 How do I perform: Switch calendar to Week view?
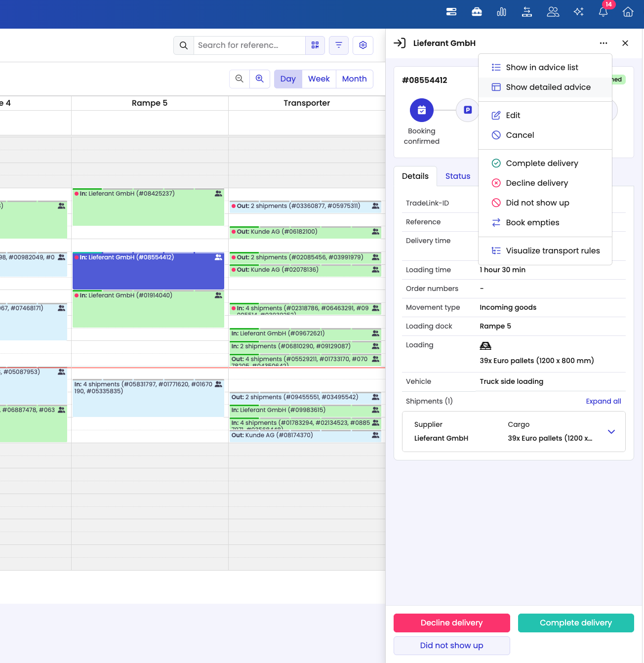(319, 79)
